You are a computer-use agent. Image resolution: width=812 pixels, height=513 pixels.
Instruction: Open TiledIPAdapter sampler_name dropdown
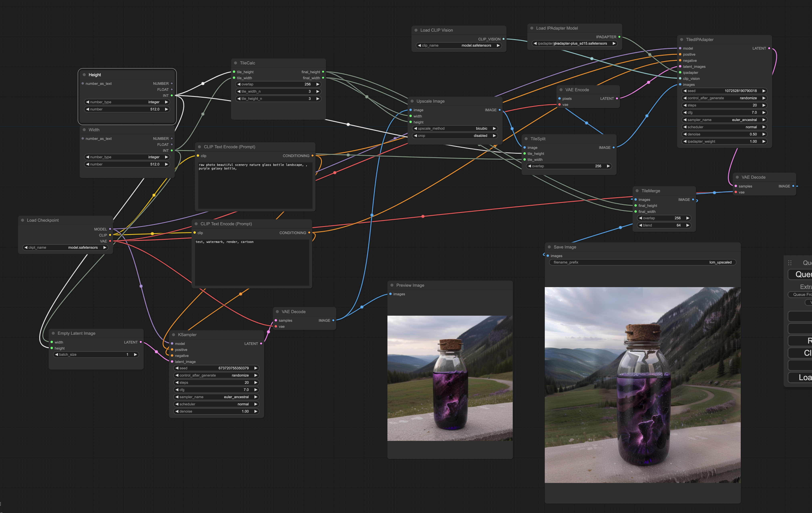click(x=724, y=120)
